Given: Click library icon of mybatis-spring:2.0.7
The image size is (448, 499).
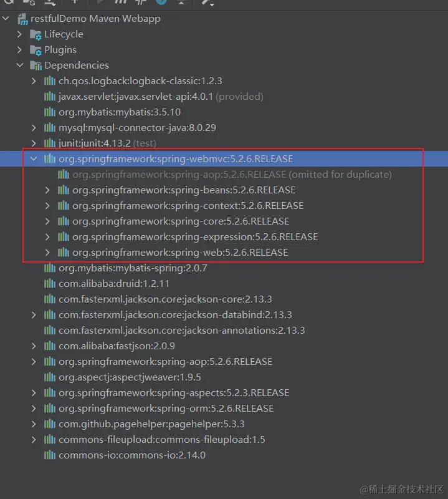Looking at the screenshot, I should 50,268.
